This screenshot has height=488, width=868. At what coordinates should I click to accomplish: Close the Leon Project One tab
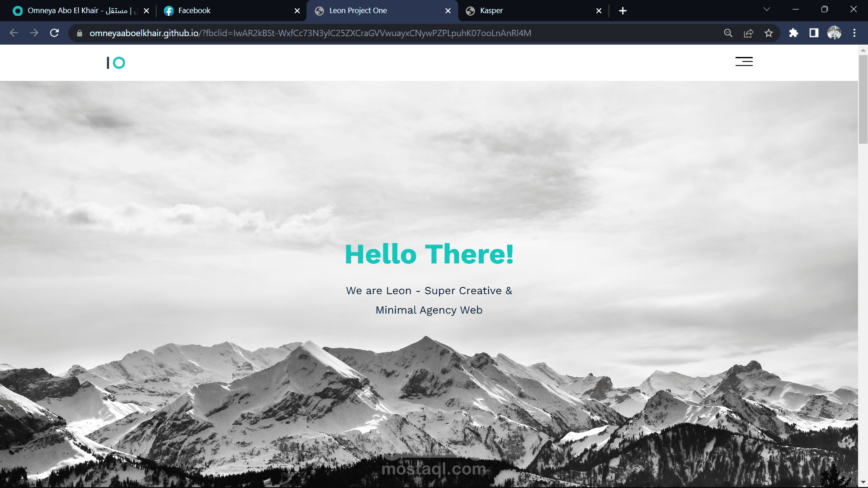448,10
